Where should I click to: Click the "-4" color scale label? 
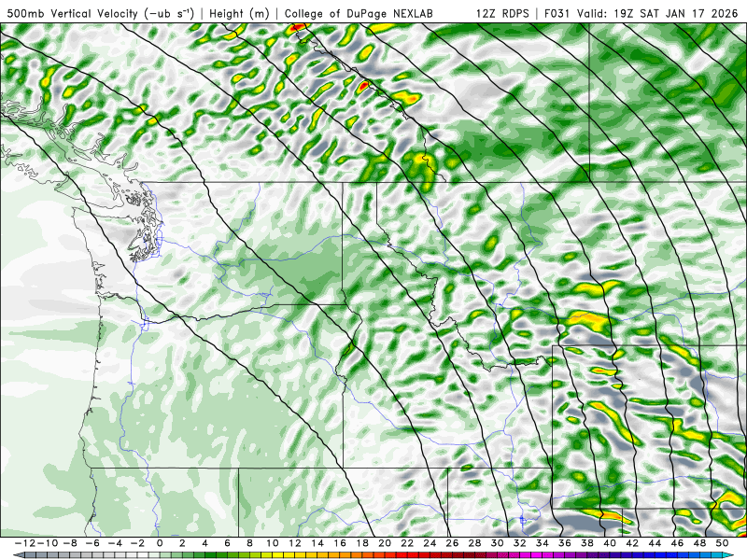pos(114,543)
